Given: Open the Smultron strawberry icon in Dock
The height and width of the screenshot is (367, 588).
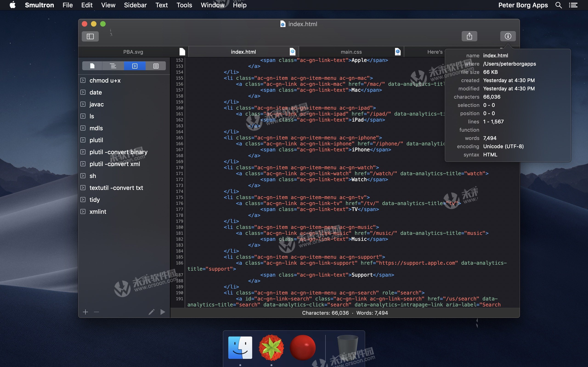Looking at the screenshot, I should coord(271,348).
